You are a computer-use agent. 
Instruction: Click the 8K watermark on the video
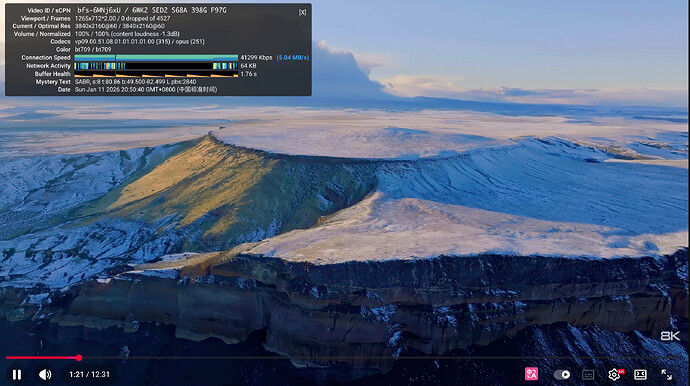point(670,336)
